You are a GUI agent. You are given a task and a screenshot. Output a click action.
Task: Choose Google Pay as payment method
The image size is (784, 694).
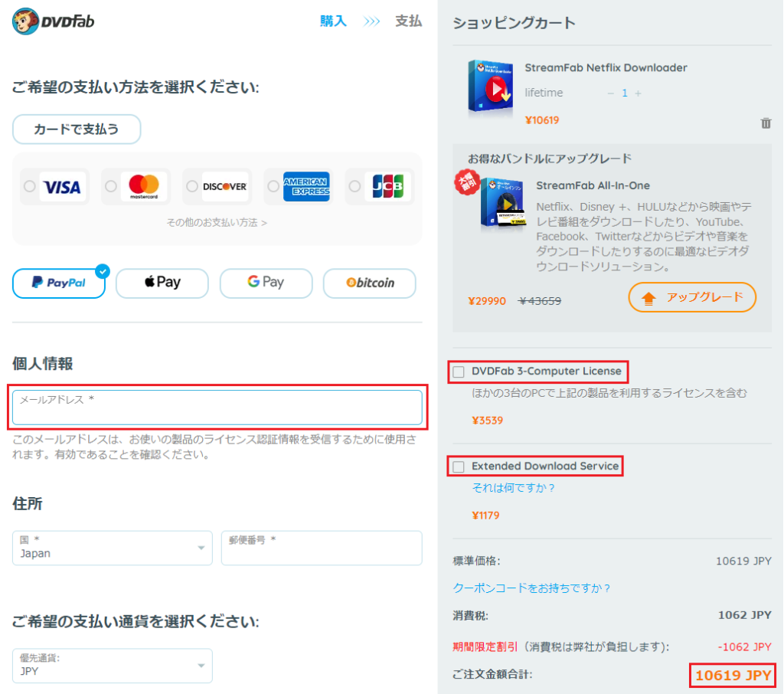pos(266,283)
